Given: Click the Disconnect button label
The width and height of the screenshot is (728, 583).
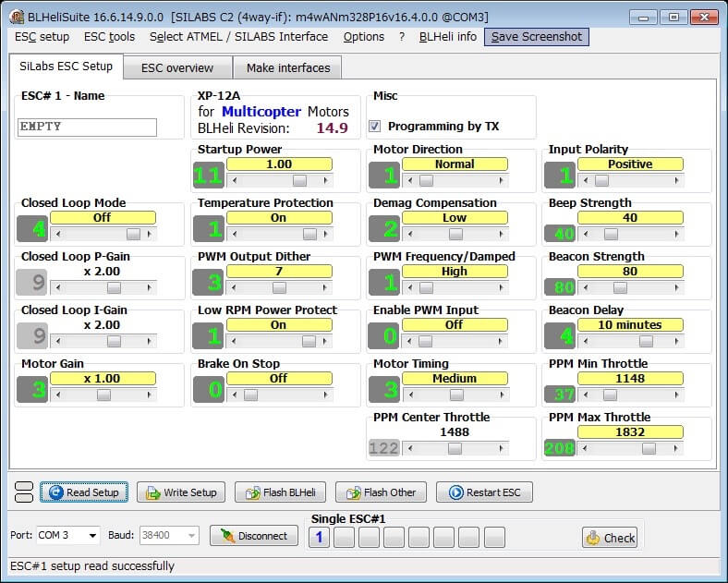Looking at the screenshot, I should pos(262,536).
